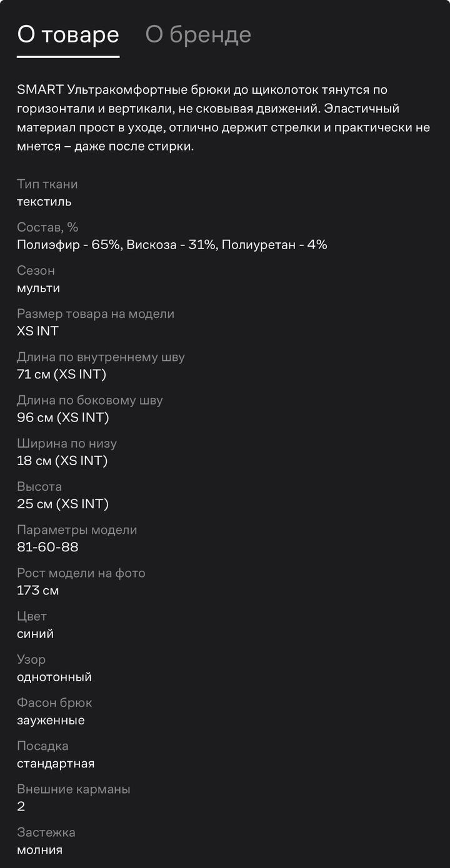Click the «Сезон» label
The image size is (450, 868).
coord(36,270)
